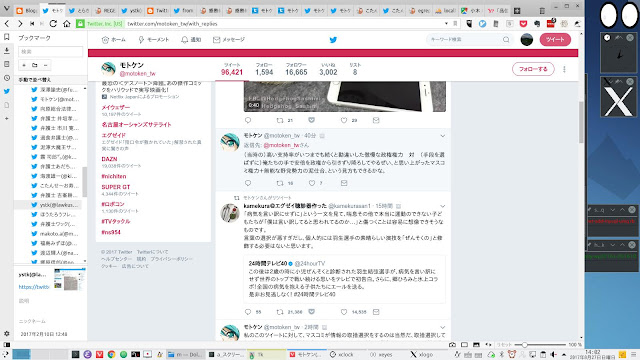Open the Twitter web panel
Screen dimensions: 640x360
(x=7, y=91)
